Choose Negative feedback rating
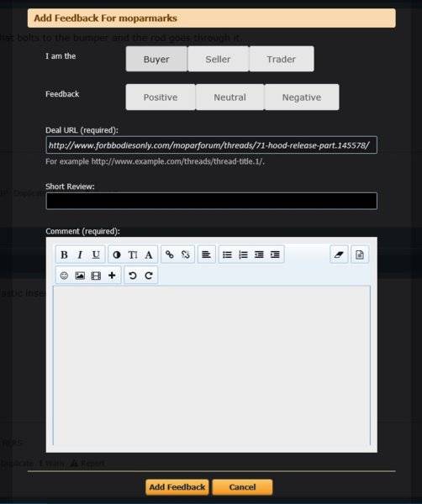 tap(302, 97)
